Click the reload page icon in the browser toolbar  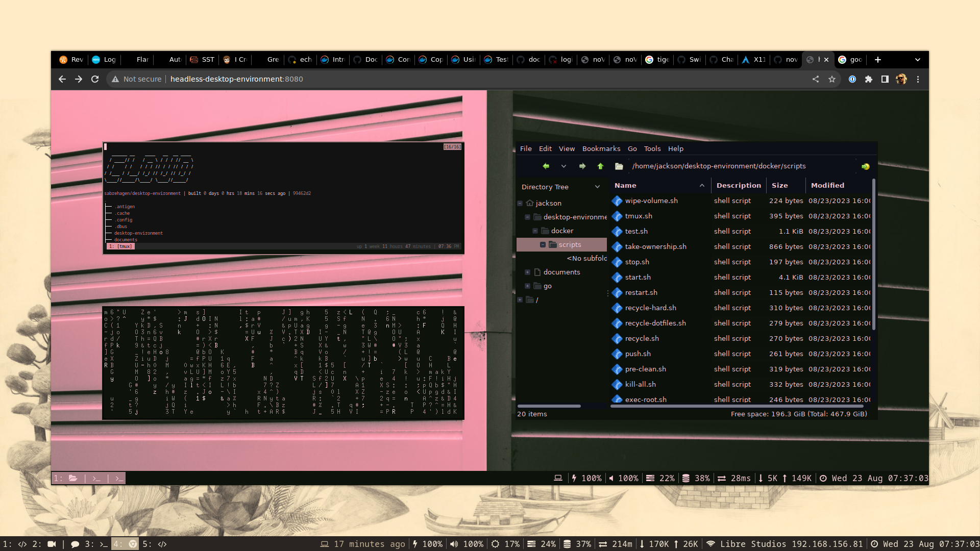point(95,79)
